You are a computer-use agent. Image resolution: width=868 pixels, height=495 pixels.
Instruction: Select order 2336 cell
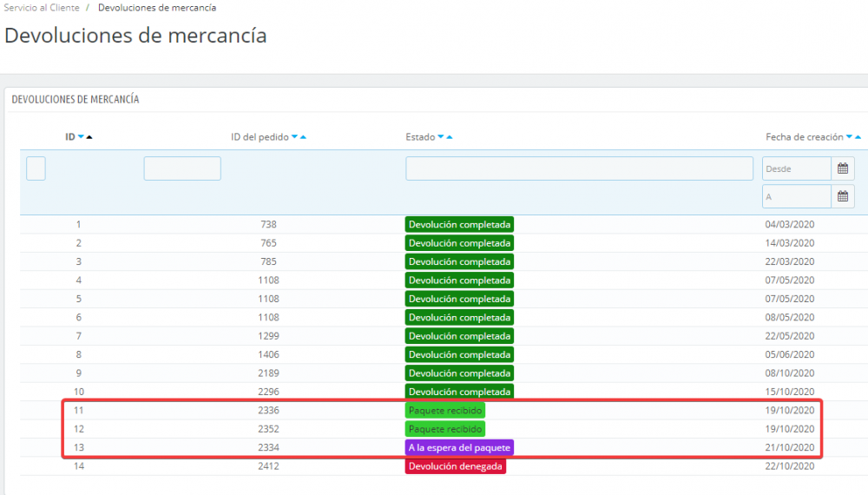(268, 410)
